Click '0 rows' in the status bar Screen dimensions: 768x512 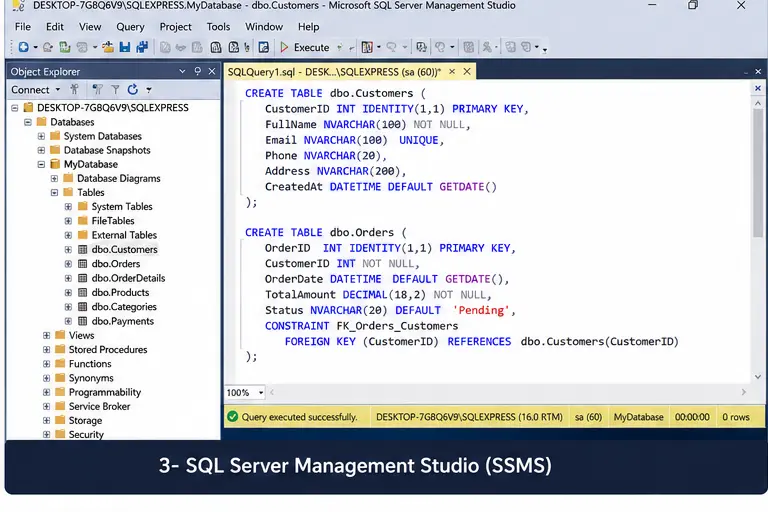point(736,417)
